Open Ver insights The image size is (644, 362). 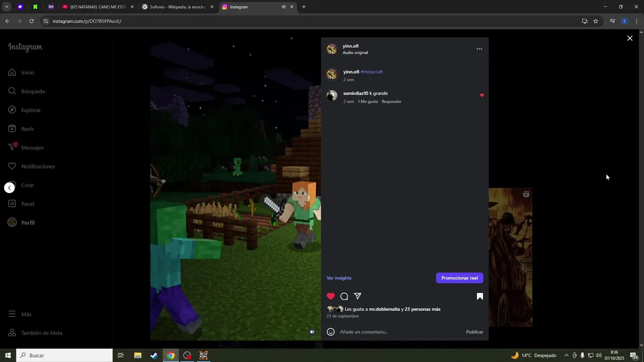(x=339, y=278)
